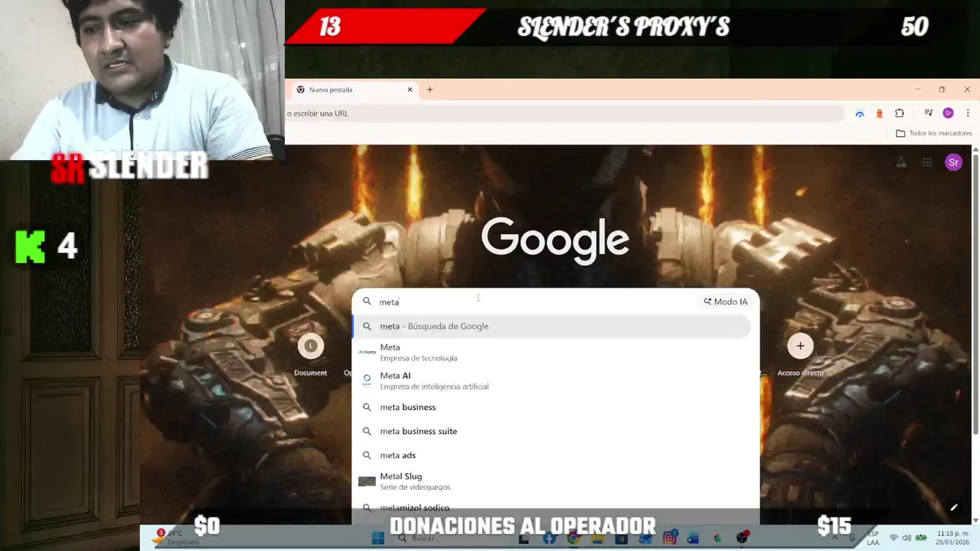Open a new browser tab with plus
980x551 pixels.
click(x=430, y=90)
